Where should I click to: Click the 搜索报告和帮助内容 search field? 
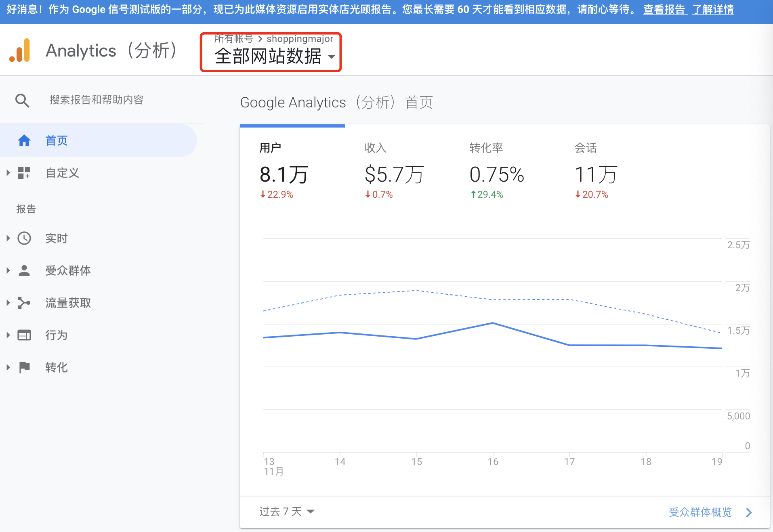[97, 100]
